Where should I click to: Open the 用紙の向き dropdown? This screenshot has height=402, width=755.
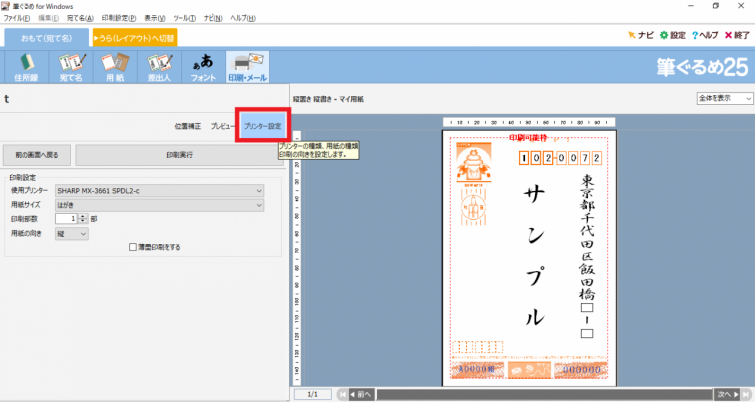pos(72,234)
